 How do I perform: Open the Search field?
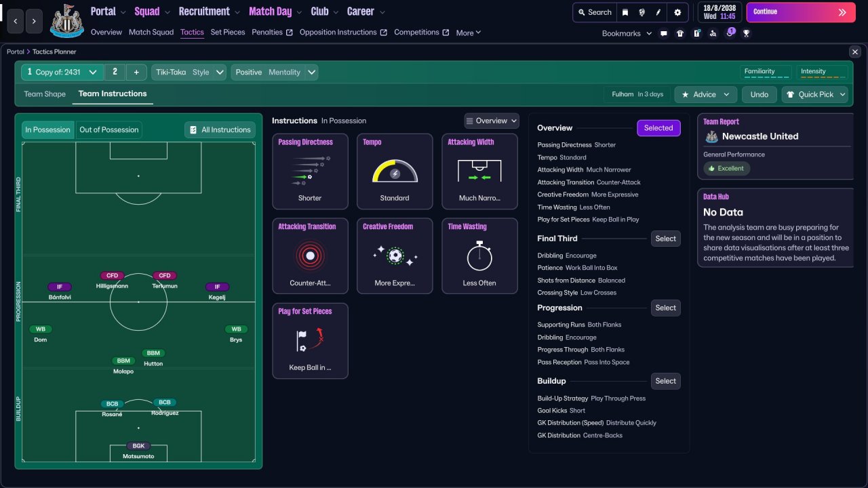(595, 12)
